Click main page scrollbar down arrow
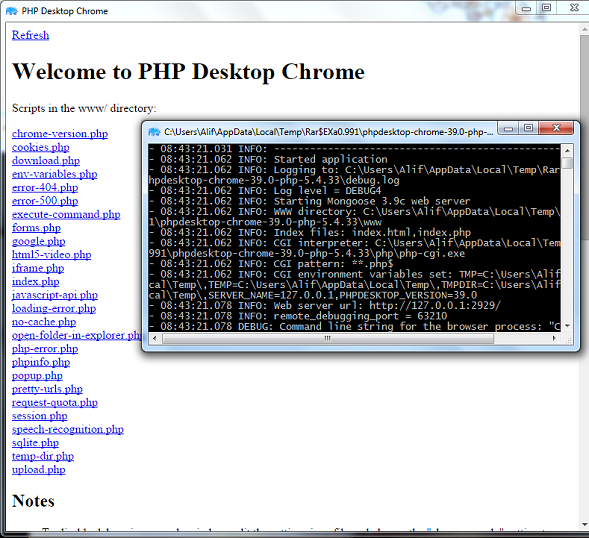 pos(584,525)
